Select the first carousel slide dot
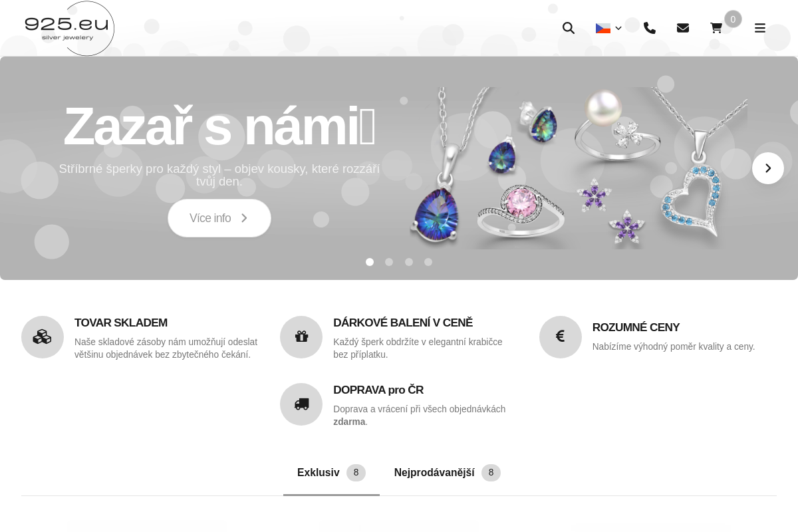This screenshot has width=798, height=532. [370, 262]
